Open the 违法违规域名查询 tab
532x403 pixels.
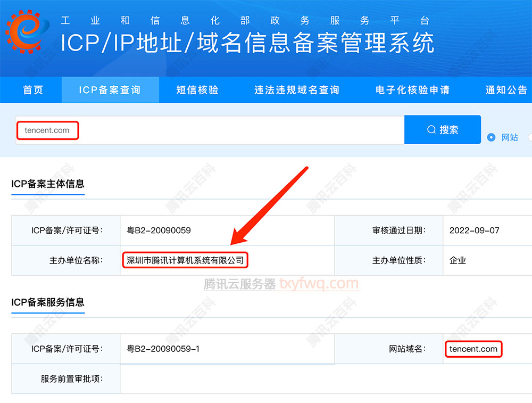coord(296,89)
